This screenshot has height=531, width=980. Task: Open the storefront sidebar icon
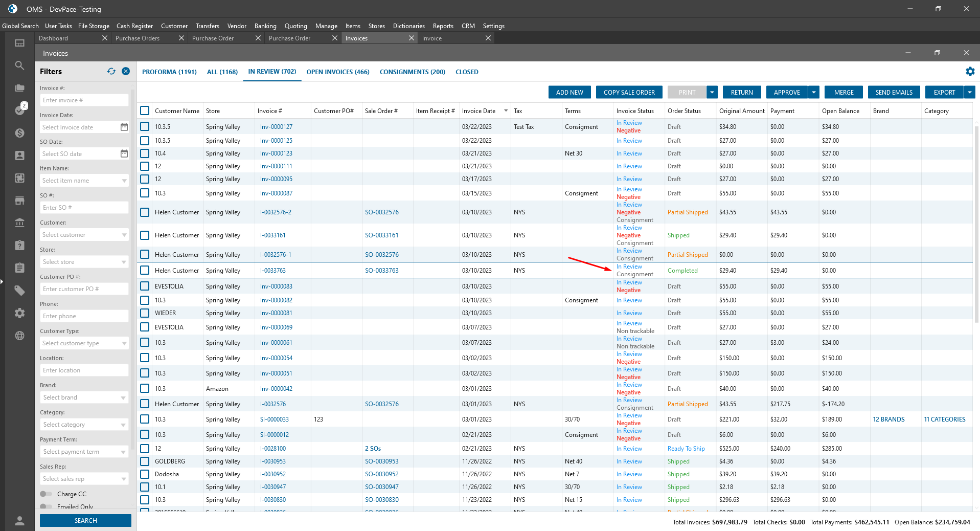click(19, 201)
